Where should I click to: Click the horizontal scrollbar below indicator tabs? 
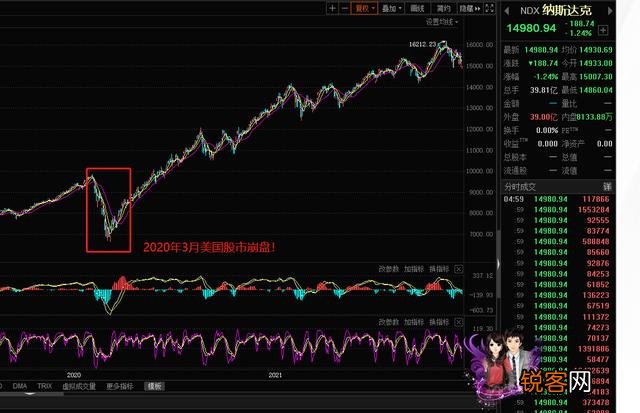[x=31, y=394]
